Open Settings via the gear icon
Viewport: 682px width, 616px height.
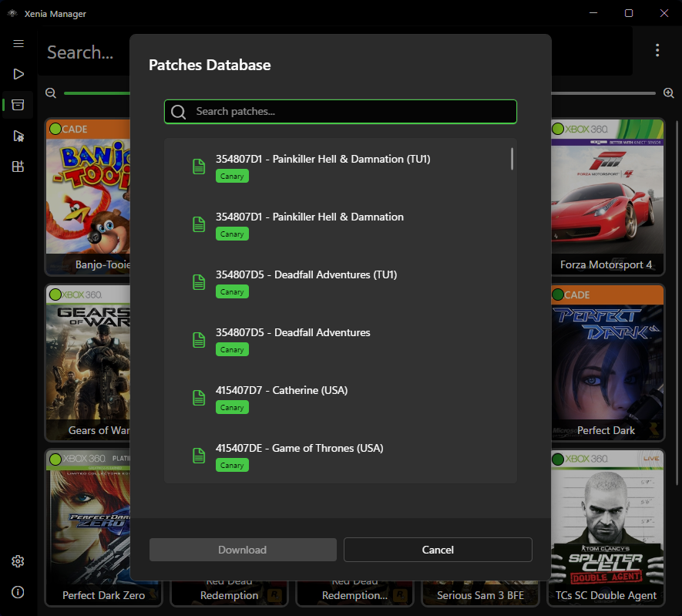tap(18, 561)
